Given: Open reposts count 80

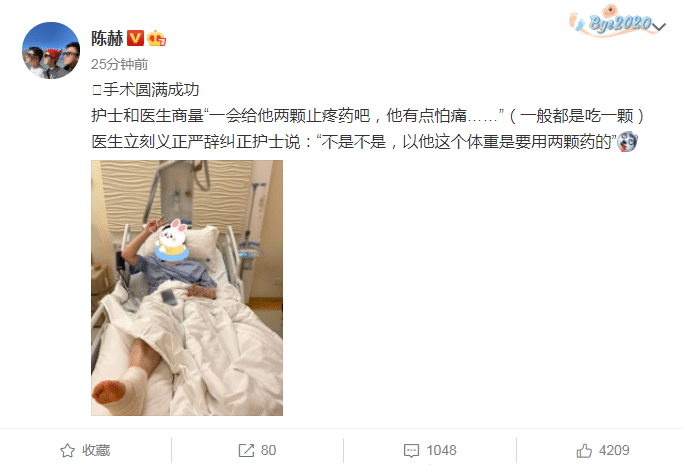Looking at the screenshot, I should [268, 450].
